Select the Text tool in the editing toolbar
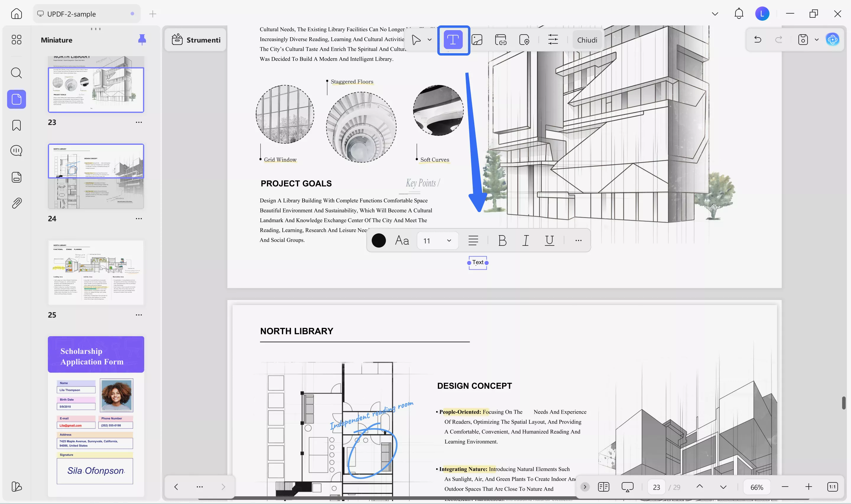Screen dimensions: 851x504 (x=454, y=40)
